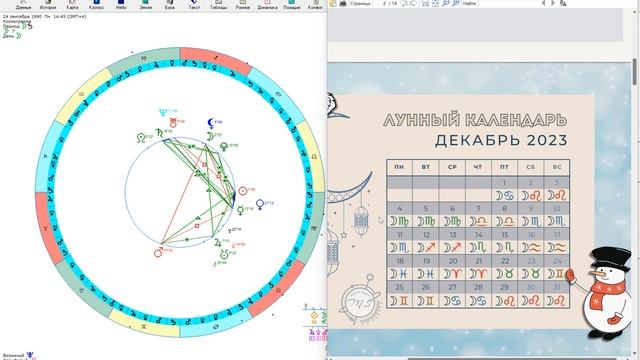Open the Разное toolbar item

pyautogui.click(x=243, y=5)
